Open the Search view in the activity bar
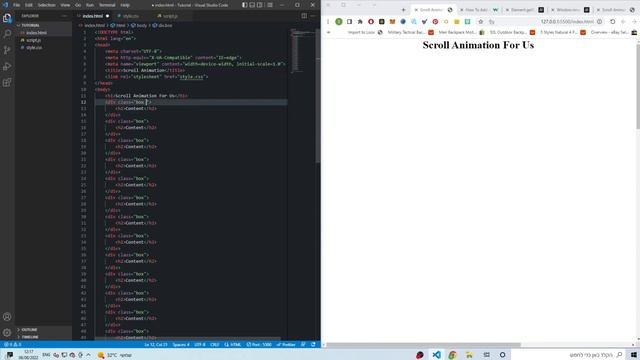 (7, 33)
